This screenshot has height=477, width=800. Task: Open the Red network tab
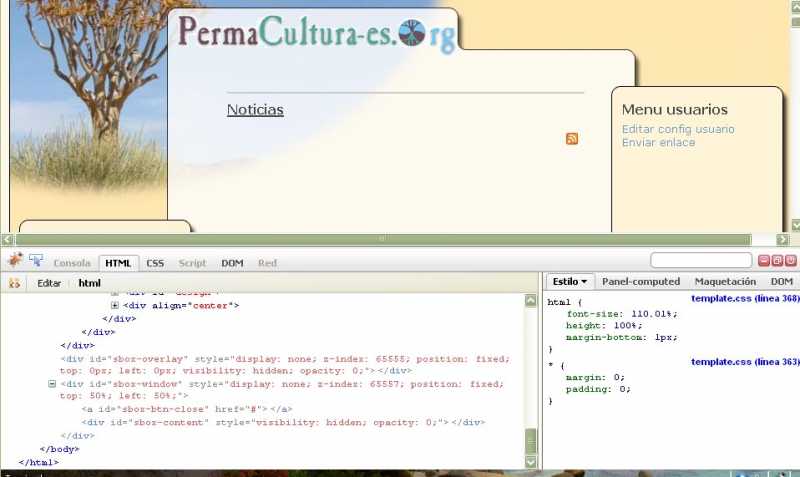267,263
